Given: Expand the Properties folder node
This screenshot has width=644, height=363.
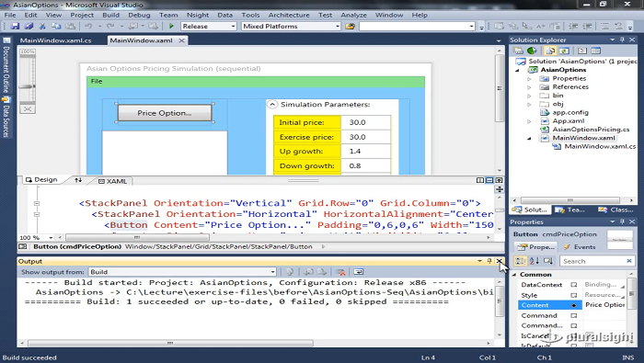Looking at the screenshot, I should 529,79.
